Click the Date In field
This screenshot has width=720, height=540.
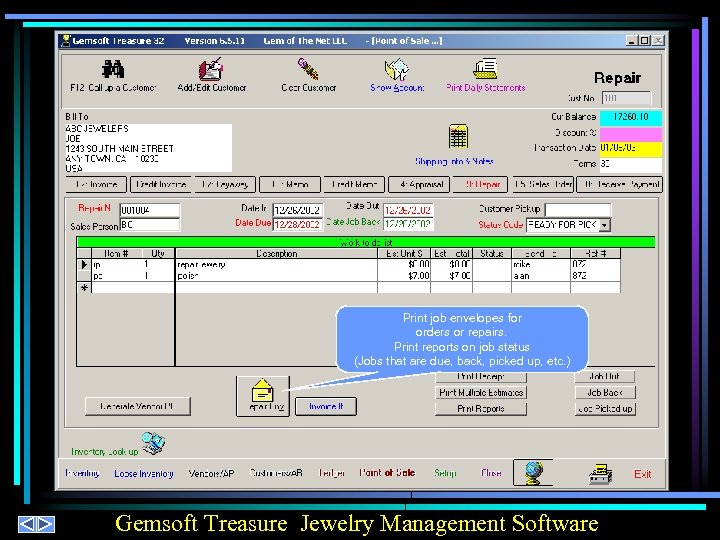coord(298,210)
